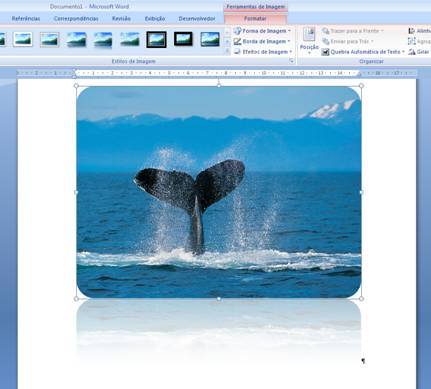
Task: Click Enviar para Trás
Action: 348,41
